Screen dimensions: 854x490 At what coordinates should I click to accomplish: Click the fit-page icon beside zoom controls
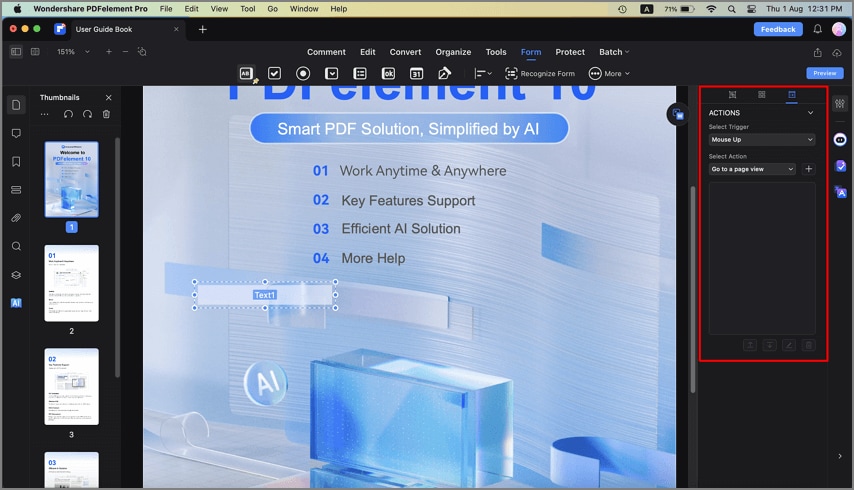point(142,52)
